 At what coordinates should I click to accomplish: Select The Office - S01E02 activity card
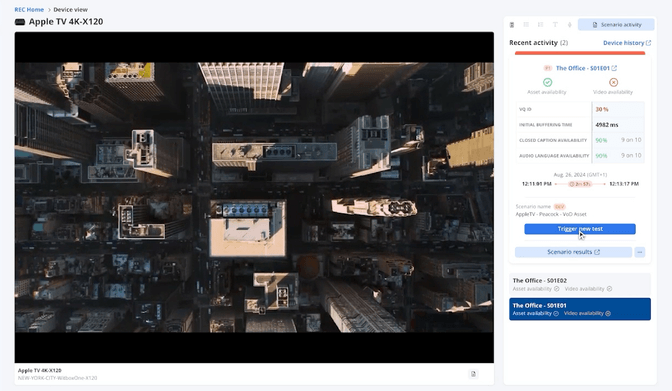(x=580, y=284)
